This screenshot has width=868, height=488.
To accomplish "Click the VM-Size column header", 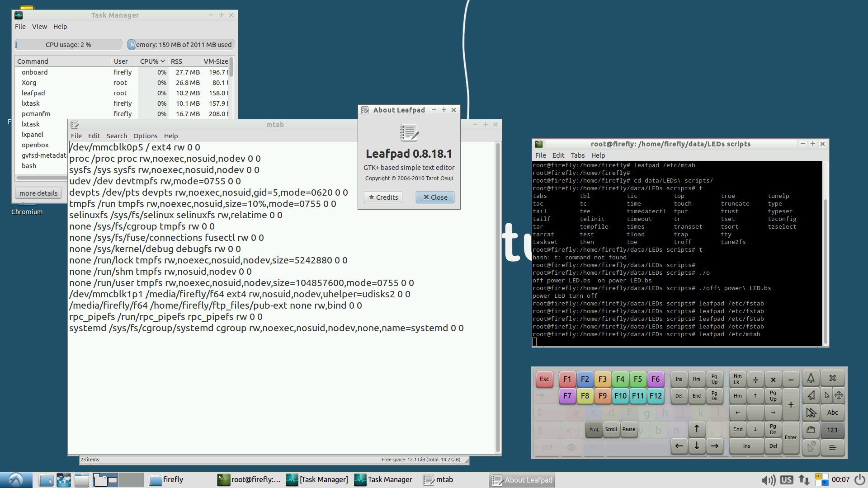I will tap(215, 61).
